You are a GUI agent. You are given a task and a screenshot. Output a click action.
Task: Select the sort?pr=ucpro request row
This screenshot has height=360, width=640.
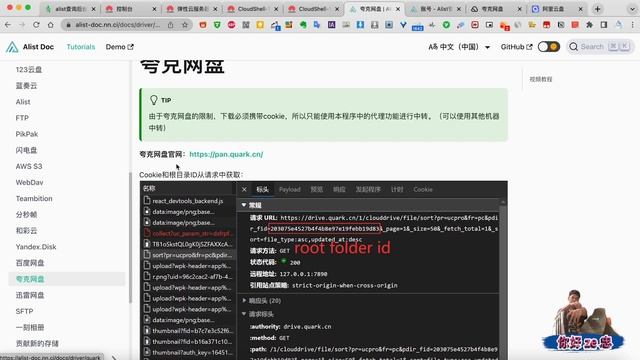coord(188,255)
